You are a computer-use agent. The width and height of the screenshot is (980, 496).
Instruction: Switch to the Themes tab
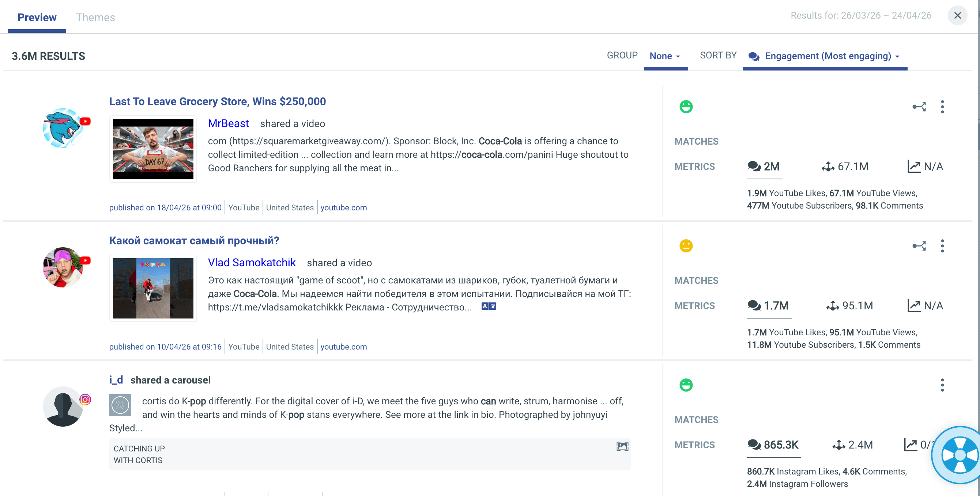point(95,18)
